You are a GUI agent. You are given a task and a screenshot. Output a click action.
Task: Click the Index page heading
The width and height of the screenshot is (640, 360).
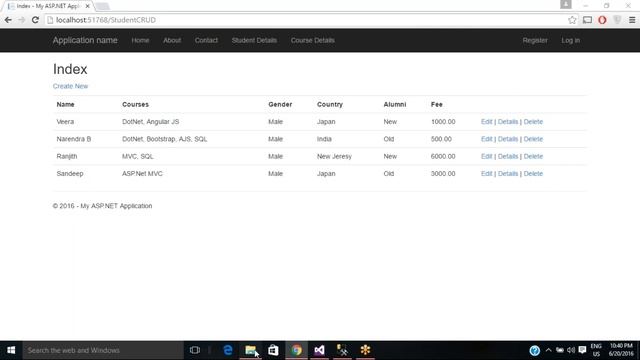[x=70, y=69]
